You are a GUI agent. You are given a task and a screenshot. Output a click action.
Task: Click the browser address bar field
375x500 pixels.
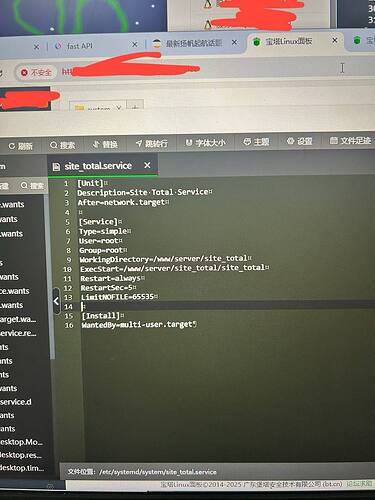(200, 70)
